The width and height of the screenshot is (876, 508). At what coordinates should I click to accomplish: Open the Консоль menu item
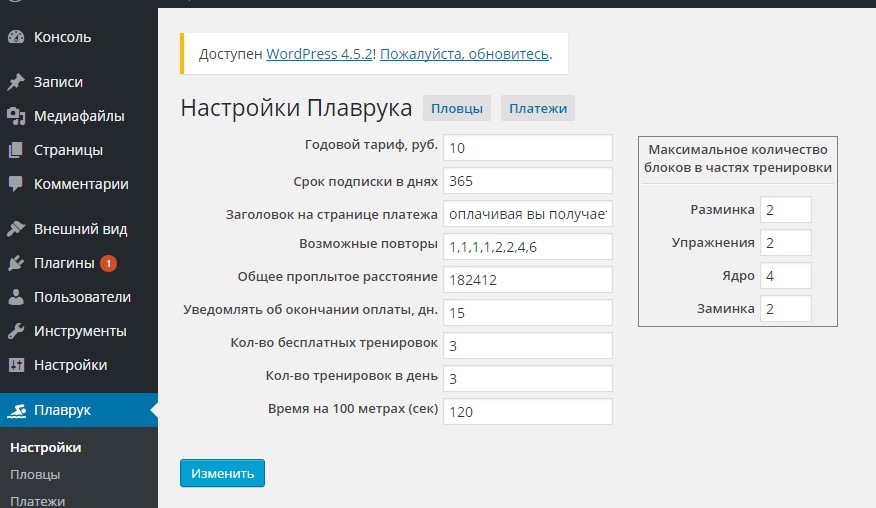click(79, 37)
